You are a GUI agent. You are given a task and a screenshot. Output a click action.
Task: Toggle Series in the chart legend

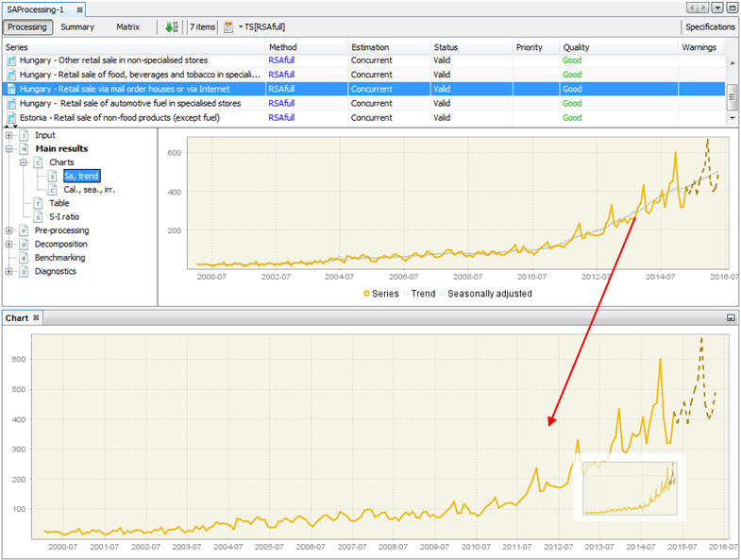click(381, 294)
